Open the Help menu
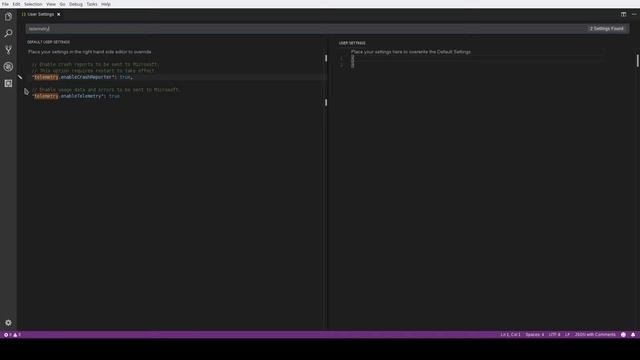The image size is (640, 360). (106, 4)
